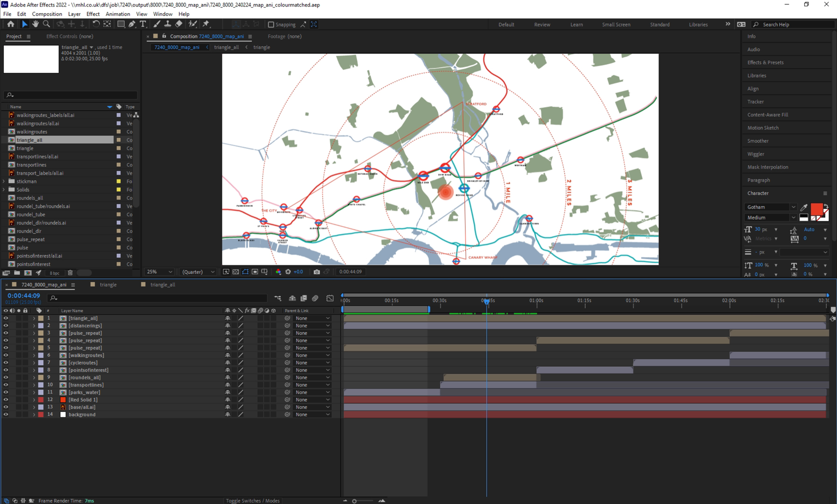Expand the workspace overflow chevron
The image size is (837, 504).
point(728,24)
